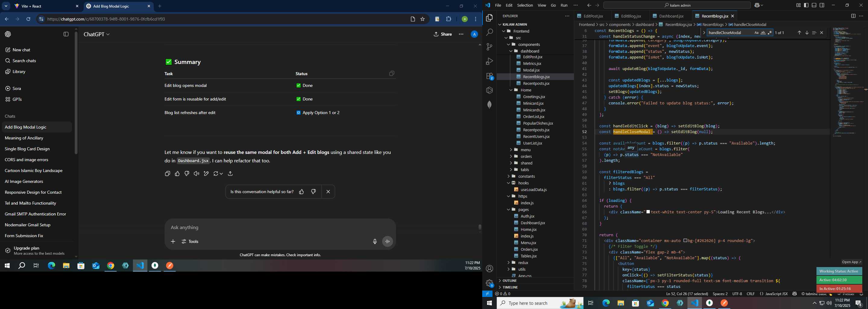This screenshot has height=309, width=868.
Task: Toggle Use Regular Expression in find widget
Action: coord(770,33)
